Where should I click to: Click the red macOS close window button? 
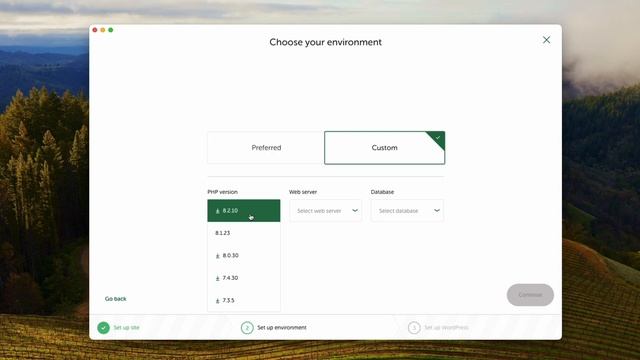coord(95,30)
